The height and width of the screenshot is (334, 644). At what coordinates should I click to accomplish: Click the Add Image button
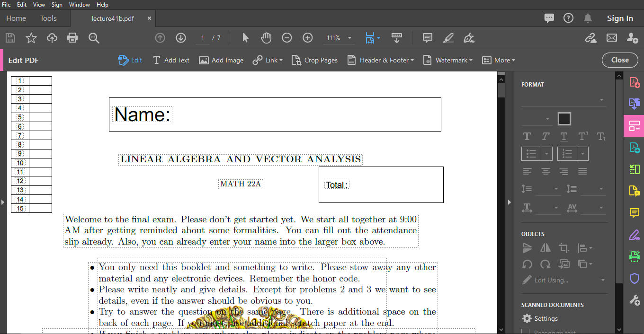click(x=221, y=60)
